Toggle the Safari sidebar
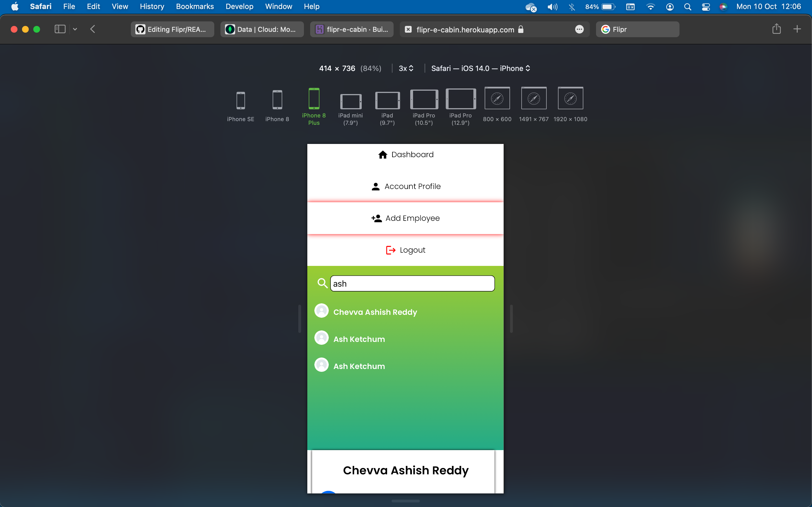The height and width of the screenshot is (507, 812). [x=60, y=29]
